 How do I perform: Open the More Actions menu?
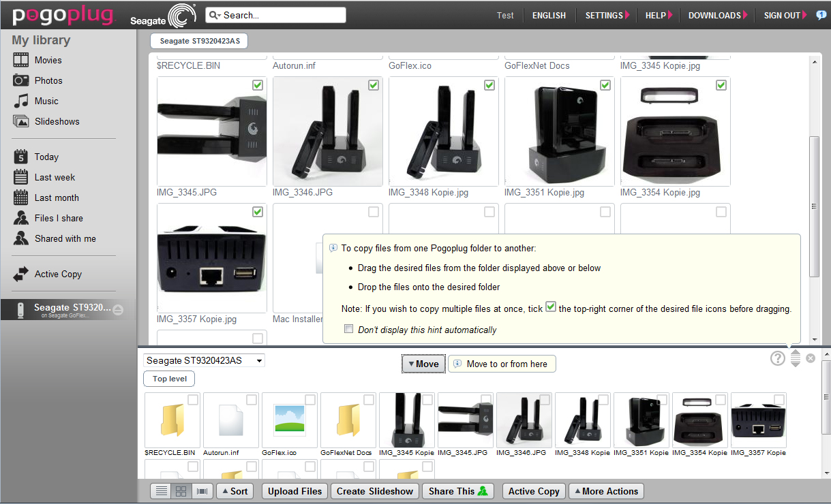[605, 491]
